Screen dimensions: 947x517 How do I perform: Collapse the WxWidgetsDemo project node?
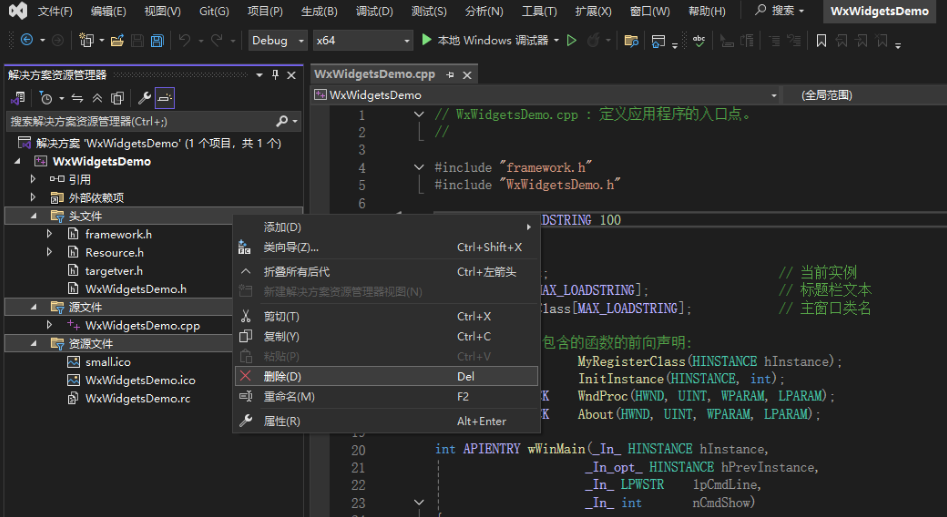pos(18,161)
